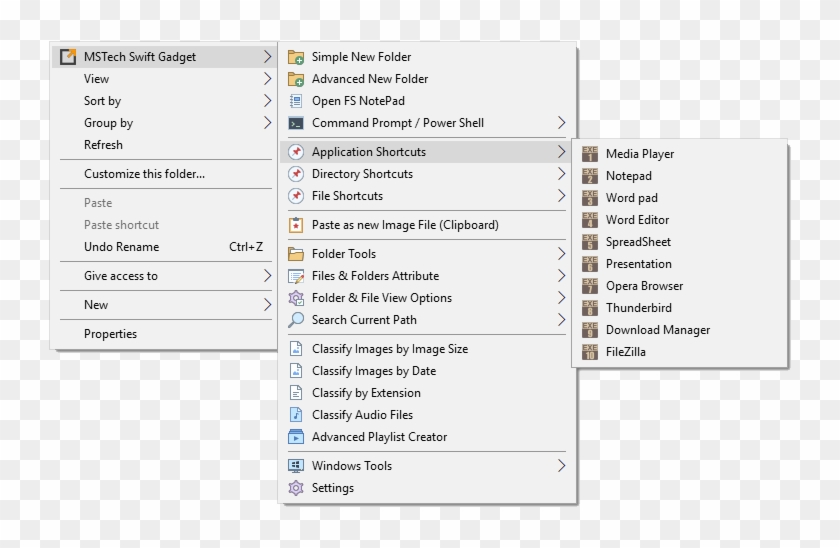Image resolution: width=840 pixels, height=548 pixels.
Task: Expand the Folder Tools submenu arrow
Action: tap(561, 254)
